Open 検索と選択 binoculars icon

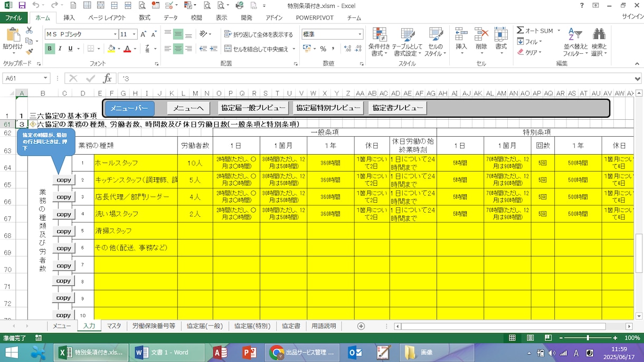(x=599, y=42)
